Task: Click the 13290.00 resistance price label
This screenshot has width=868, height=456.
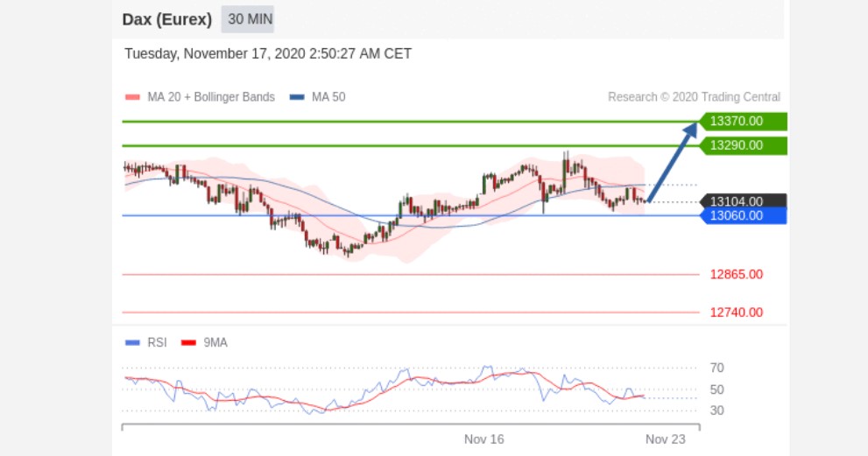Action: [x=743, y=145]
